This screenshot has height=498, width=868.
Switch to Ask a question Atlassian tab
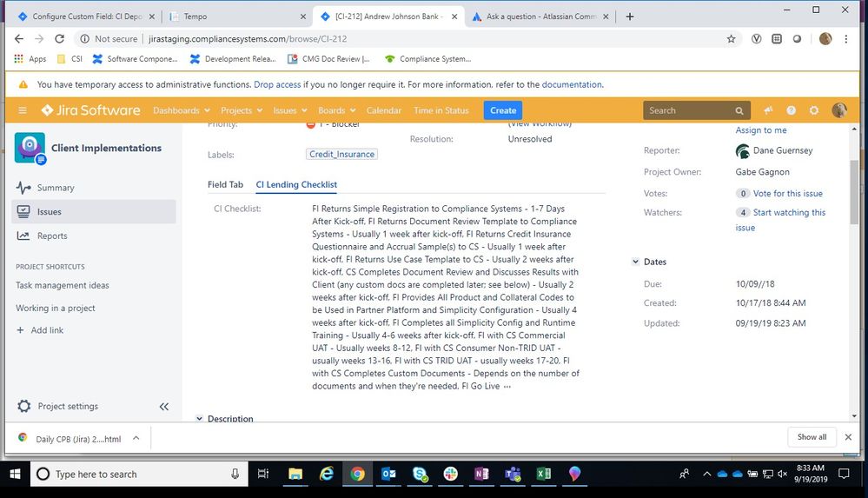tap(540, 17)
